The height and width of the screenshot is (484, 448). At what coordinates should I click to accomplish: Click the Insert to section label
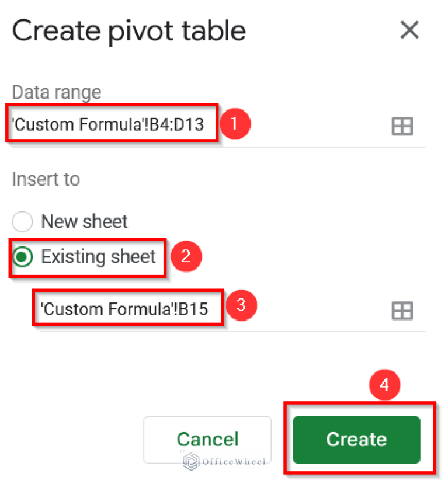[46, 180]
